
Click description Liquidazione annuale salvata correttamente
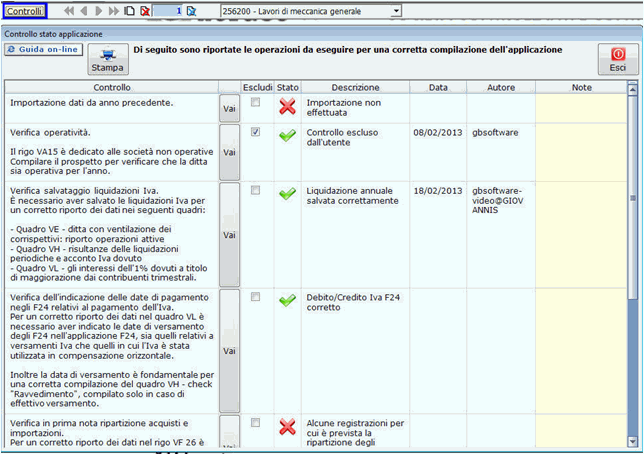[x=352, y=196]
